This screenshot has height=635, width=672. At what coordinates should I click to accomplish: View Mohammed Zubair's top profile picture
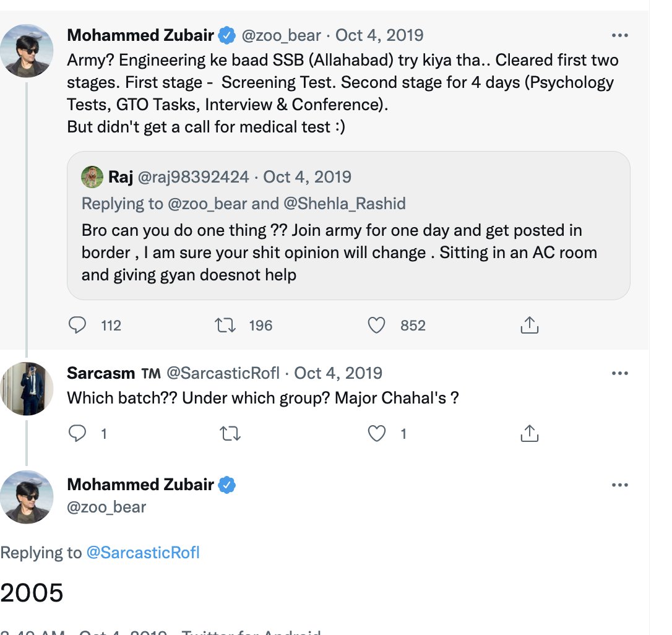27,51
